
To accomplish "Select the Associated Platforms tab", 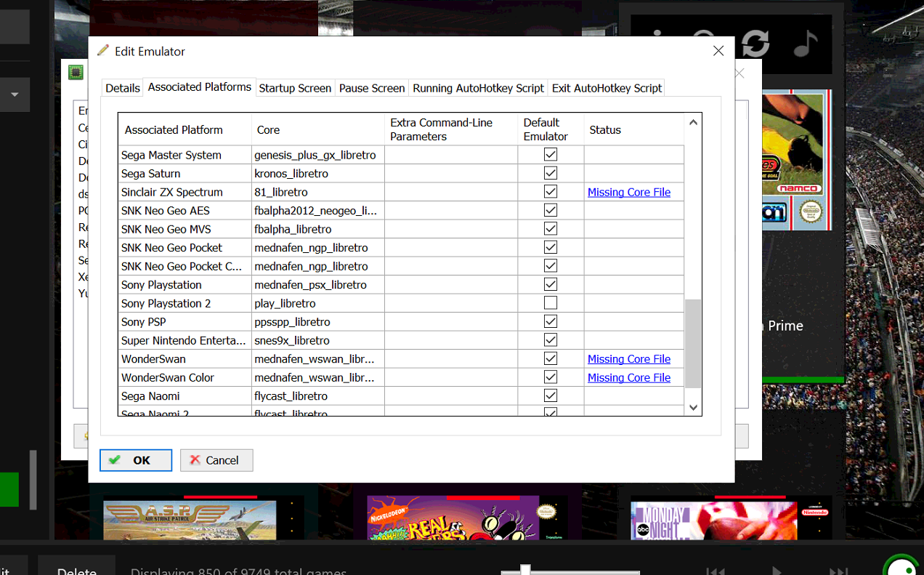I will coord(200,87).
